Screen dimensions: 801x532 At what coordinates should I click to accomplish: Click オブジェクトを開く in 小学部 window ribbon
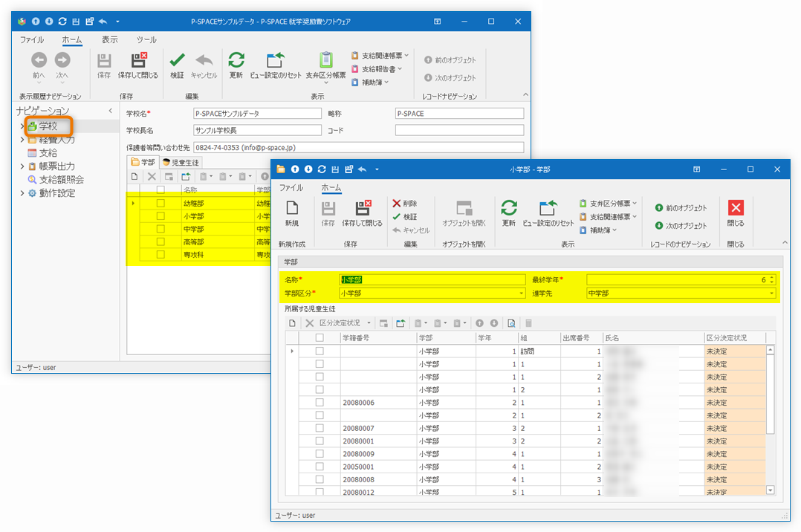[x=464, y=214]
